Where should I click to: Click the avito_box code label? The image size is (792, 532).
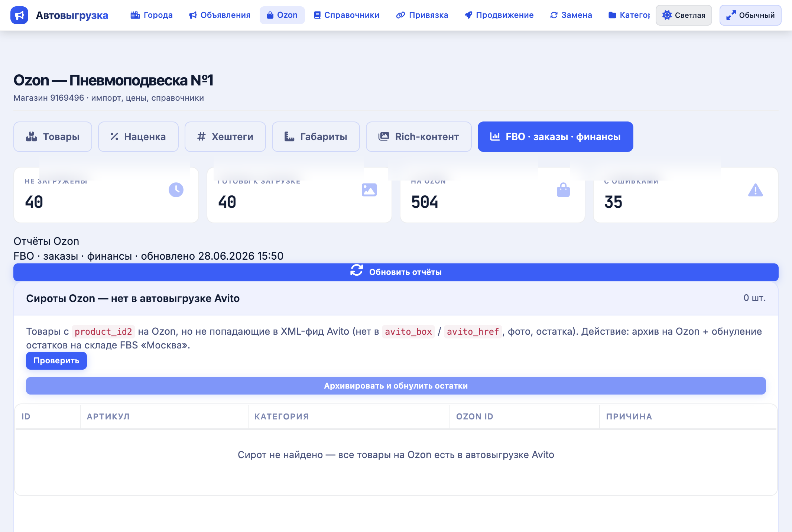(x=408, y=332)
